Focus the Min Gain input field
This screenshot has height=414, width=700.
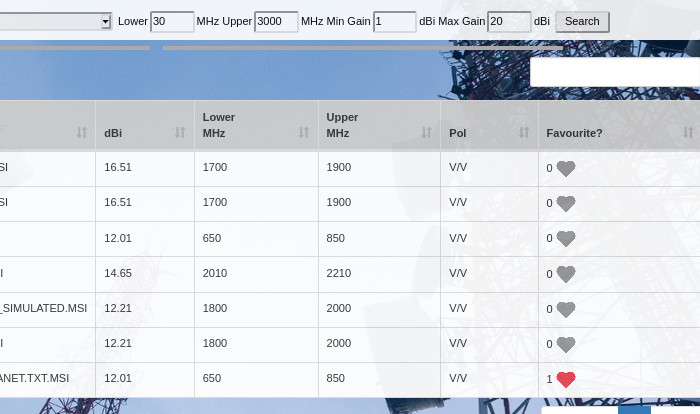click(x=395, y=21)
